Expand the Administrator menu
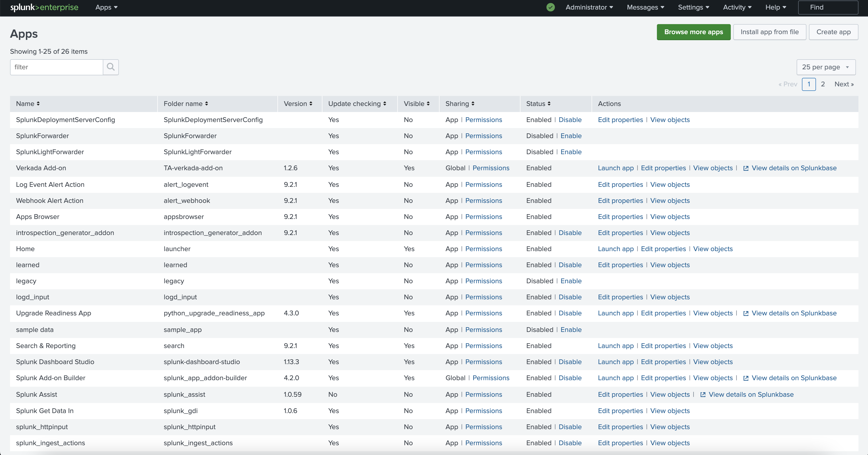Screen dimensions: 868x455 pyautogui.click(x=589, y=8)
